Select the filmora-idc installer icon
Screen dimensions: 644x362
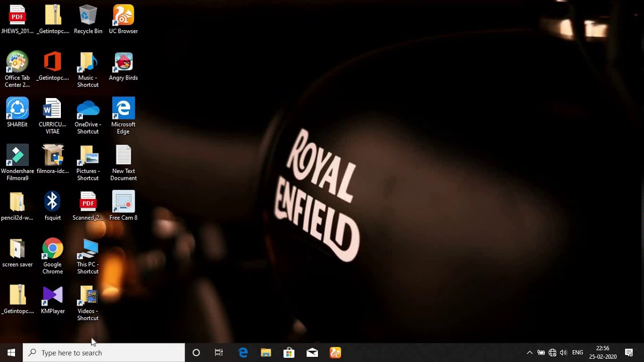coord(53,159)
